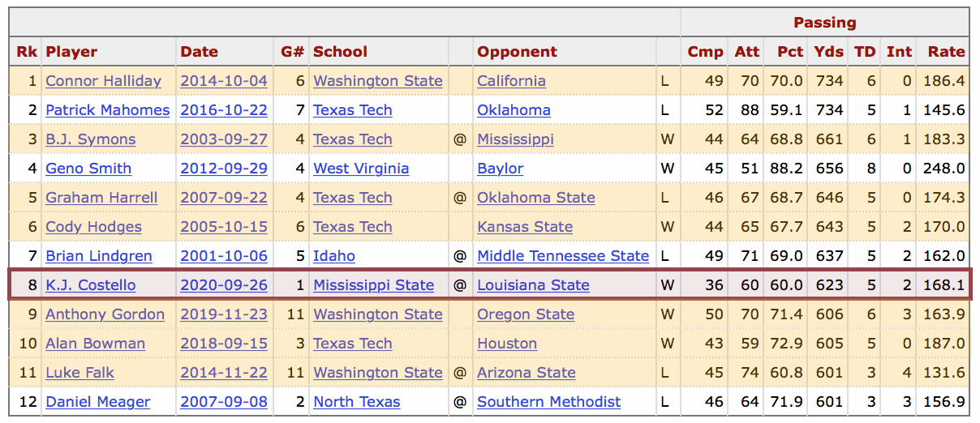Open Patrick Mahomes player page

(x=108, y=110)
